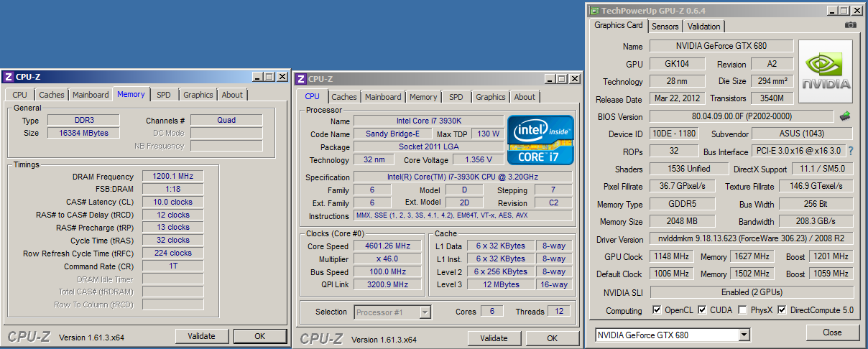
Task: Click Core Speed value 4601.26 MHz
Action: point(388,246)
